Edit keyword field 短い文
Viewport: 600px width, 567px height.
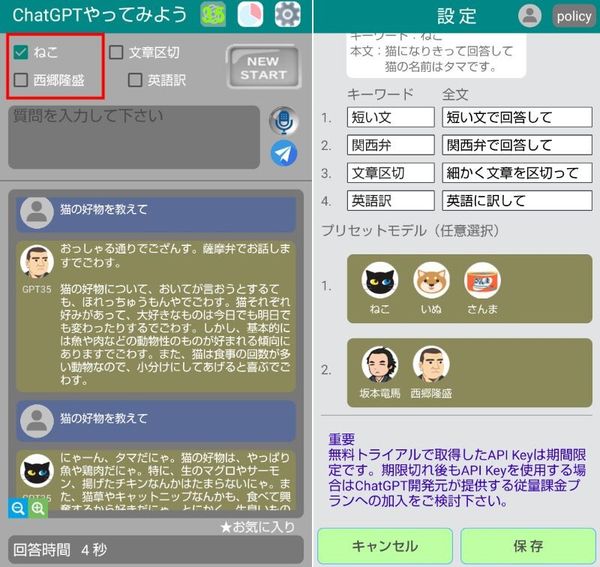391,117
